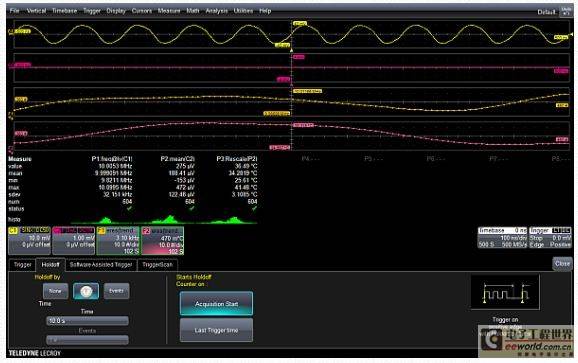This screenshot has height=363, width=578.
Task: Open the C1 channel descriptor box
Action: coord(29,241)
